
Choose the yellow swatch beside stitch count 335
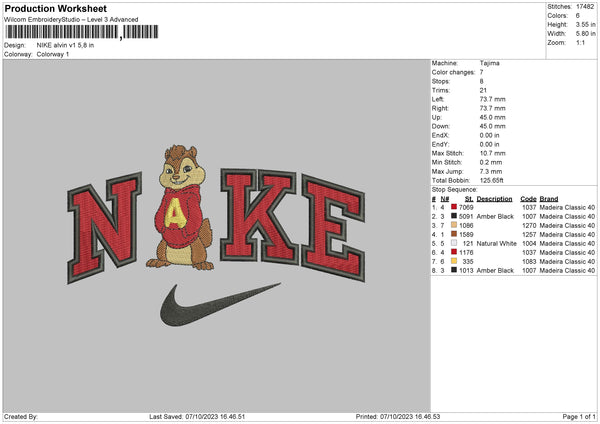click(x=454, y=261)
